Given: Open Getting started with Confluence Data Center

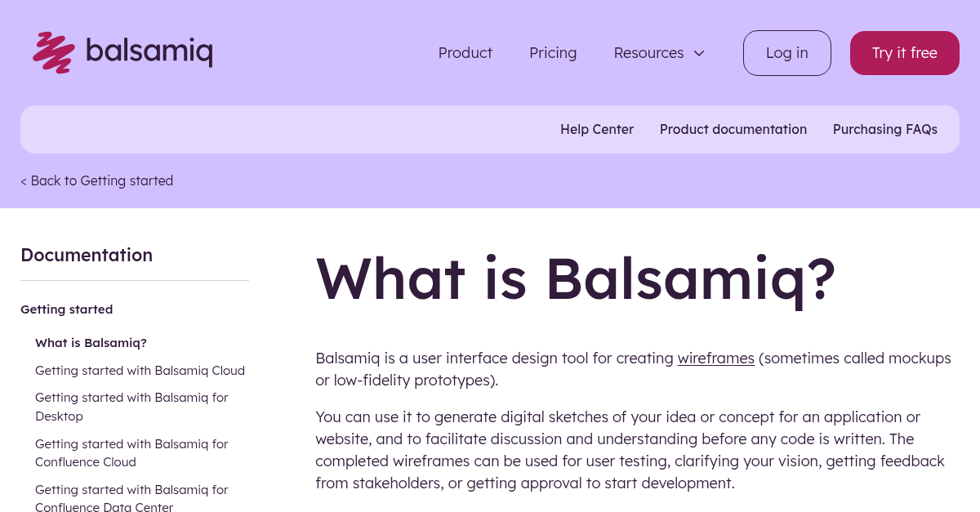Looking at the screenshot, I should click(x=131, y=498).
